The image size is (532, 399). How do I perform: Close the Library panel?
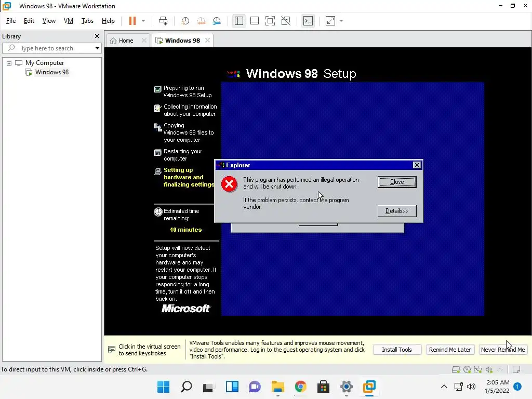point(97,36)
